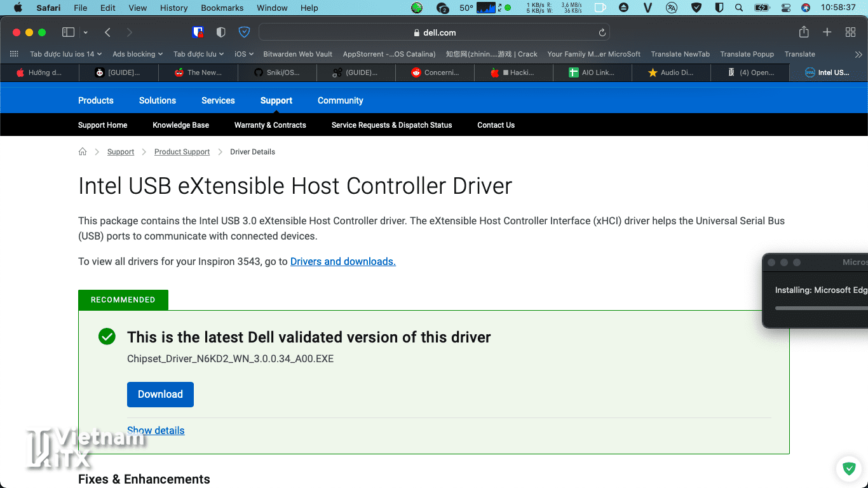Click the home icon in breadcrumb
The width and height of the screenshot is (868, 488).
click(x=83, y=152)
